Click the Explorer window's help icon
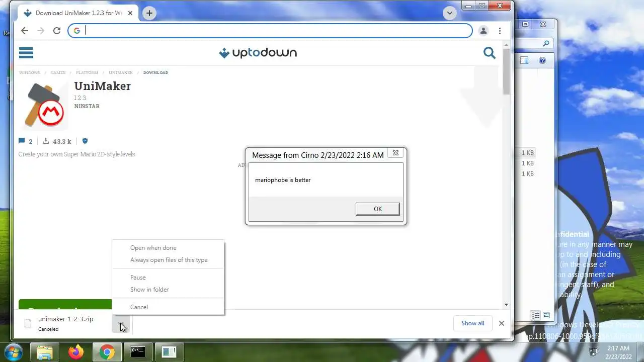644x362 pixels. pos(542,60)
